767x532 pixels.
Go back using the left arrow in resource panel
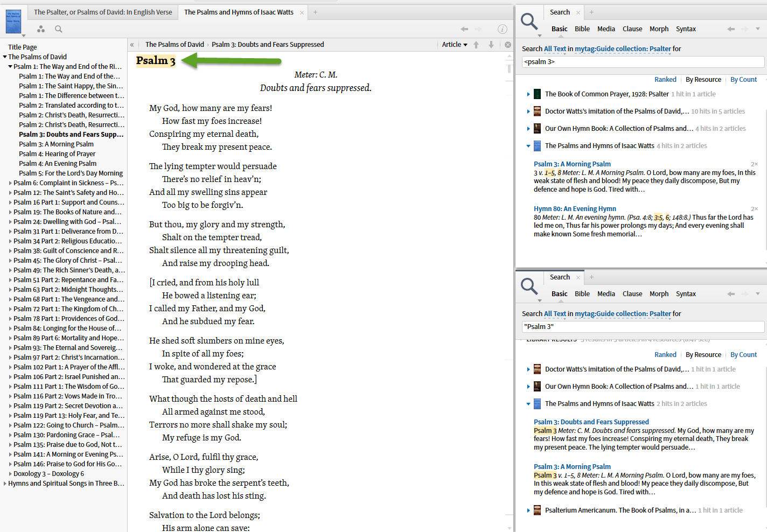click(x=464, y=29)
